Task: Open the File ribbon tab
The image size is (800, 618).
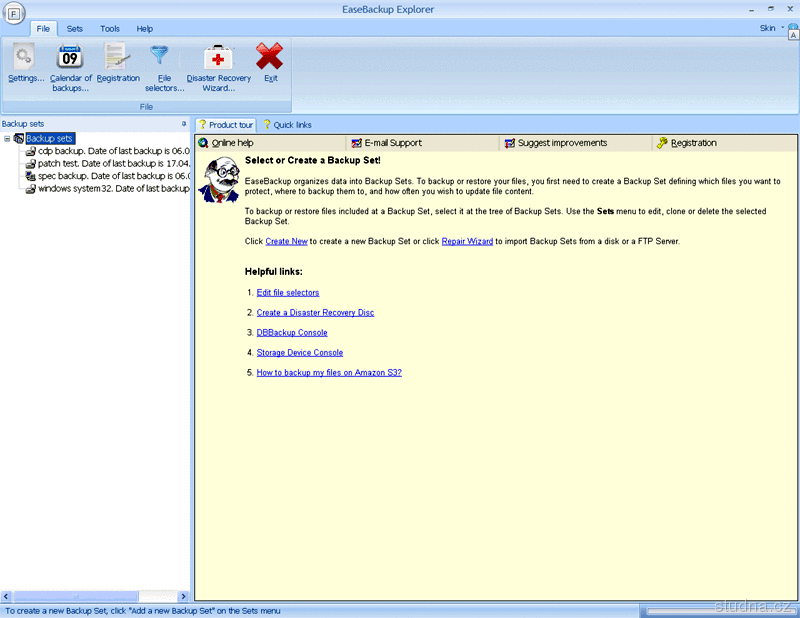Action: [x=43, y=29]
